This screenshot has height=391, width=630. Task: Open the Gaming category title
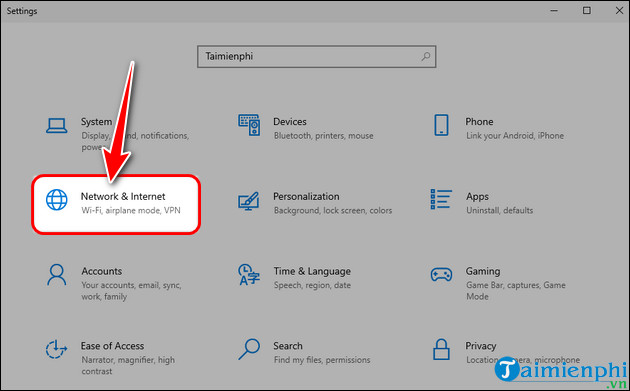pos(483,271)
